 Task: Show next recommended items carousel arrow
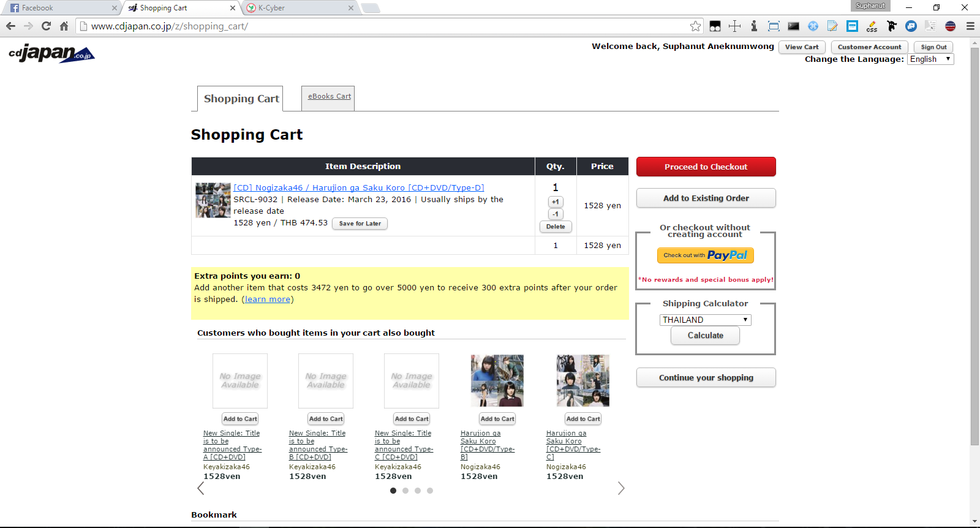(x=621, y=488)
